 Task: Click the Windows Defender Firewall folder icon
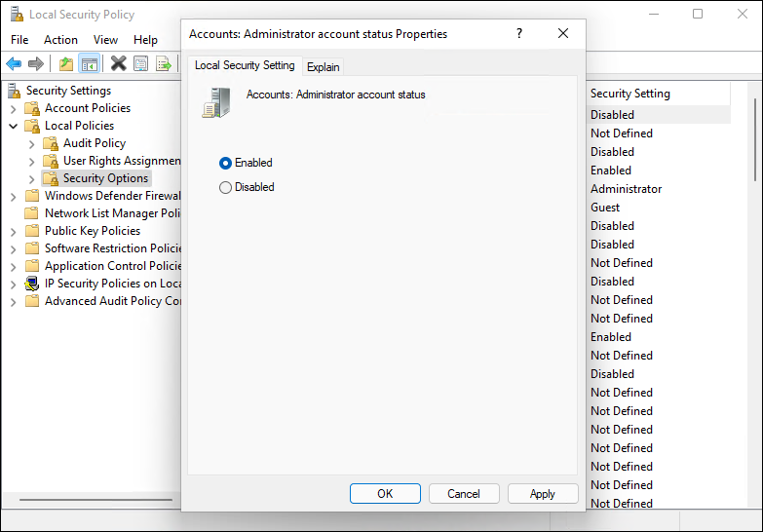32,196
